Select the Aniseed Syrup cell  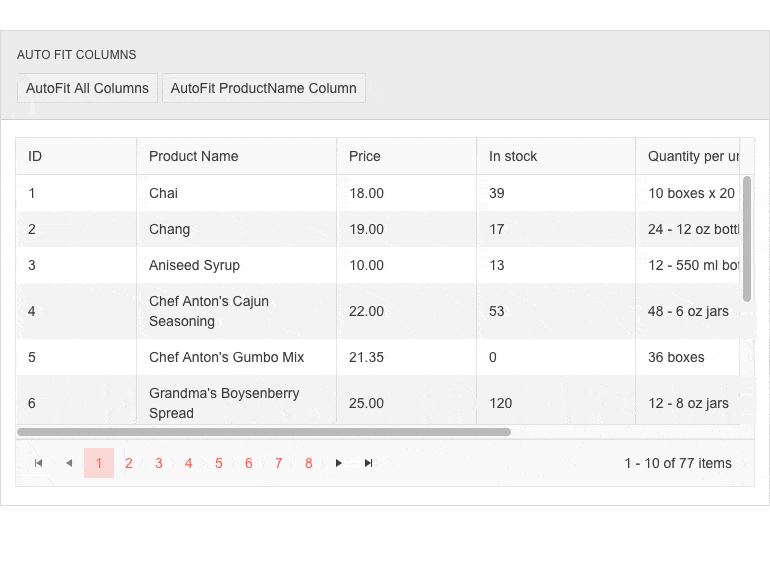click(237, 265)
